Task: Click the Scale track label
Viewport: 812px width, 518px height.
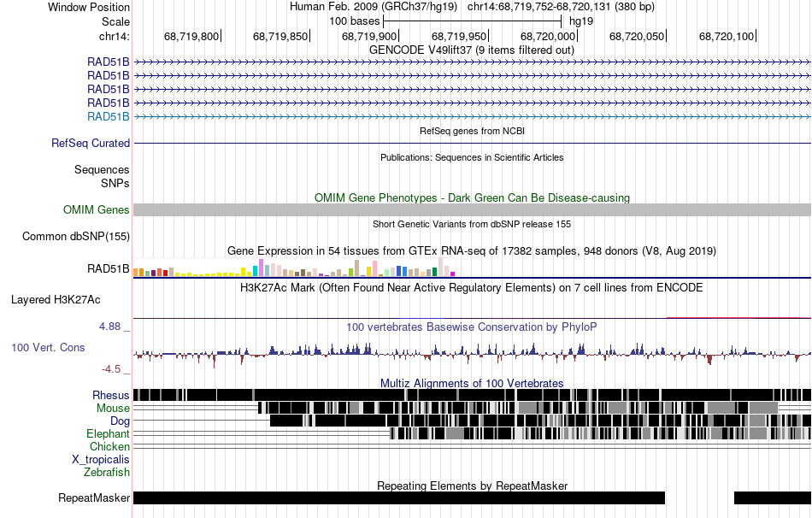Action: [115, 21]
